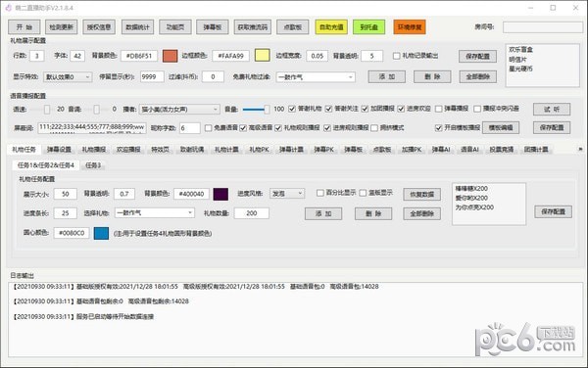Click the purple #400040 background color swatch
Screen dimensions: 588x368
220,194
